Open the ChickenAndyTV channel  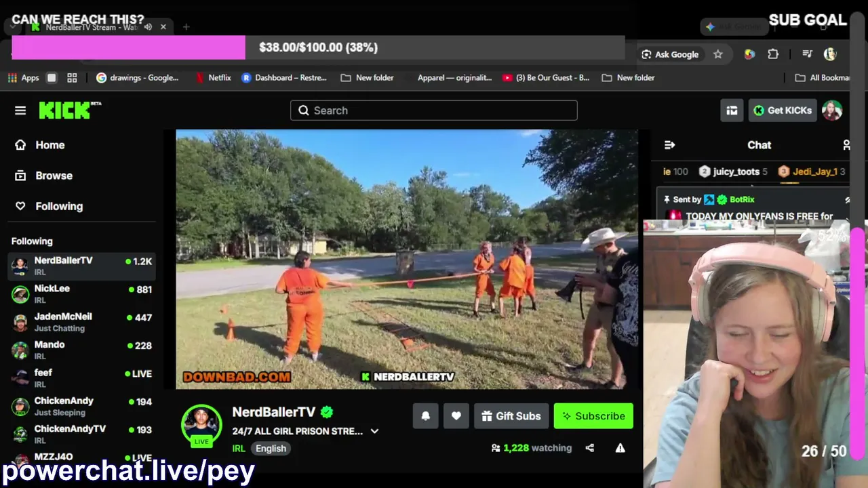tap(81, 434)
